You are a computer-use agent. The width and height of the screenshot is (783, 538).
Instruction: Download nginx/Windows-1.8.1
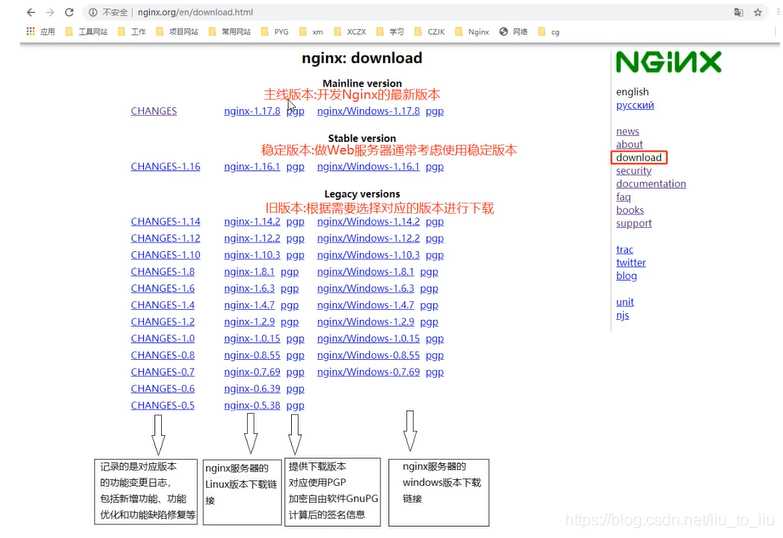[366, 272]
